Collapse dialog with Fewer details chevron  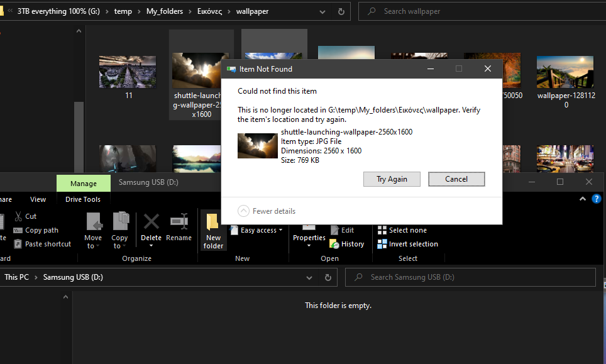pyautogui.click(x=243, y=211)
